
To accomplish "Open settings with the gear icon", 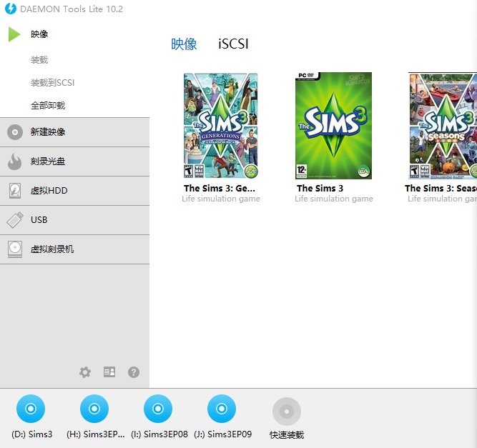I will click(85, 372).
